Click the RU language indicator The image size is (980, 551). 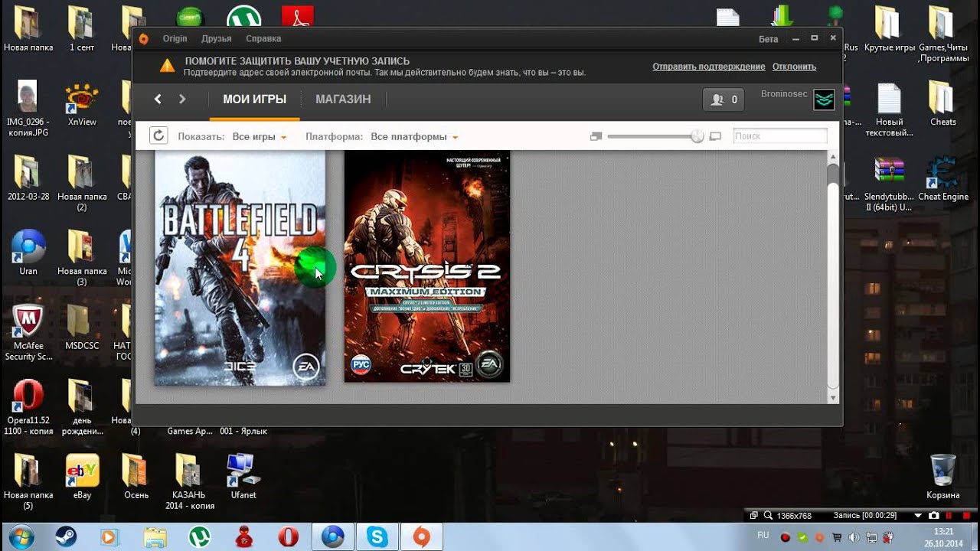tap(763, 535)
